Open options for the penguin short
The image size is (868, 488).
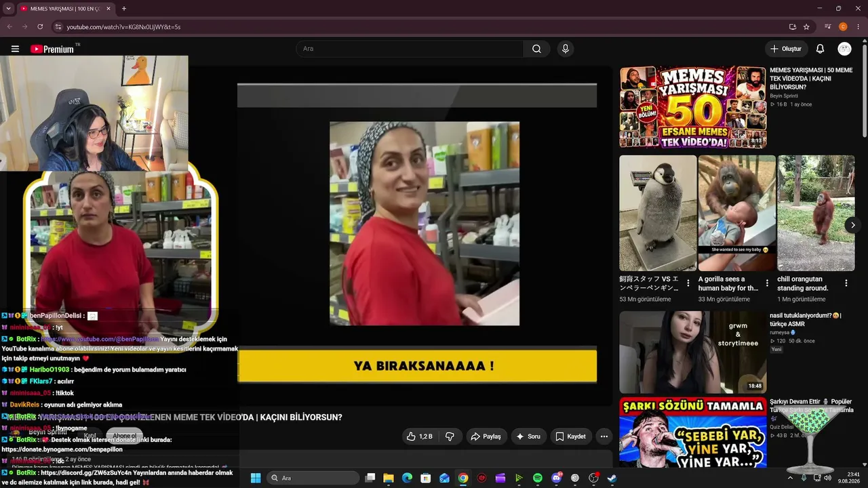[688, 283]
